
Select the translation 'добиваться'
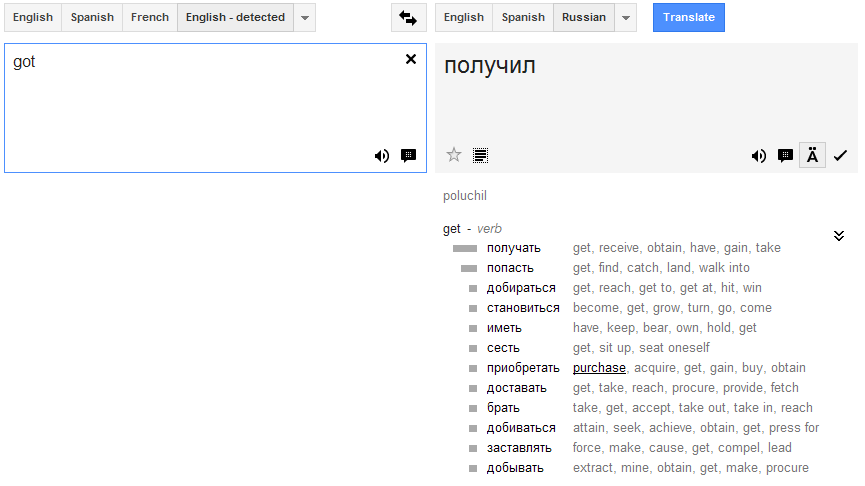[x=521, y=428]
